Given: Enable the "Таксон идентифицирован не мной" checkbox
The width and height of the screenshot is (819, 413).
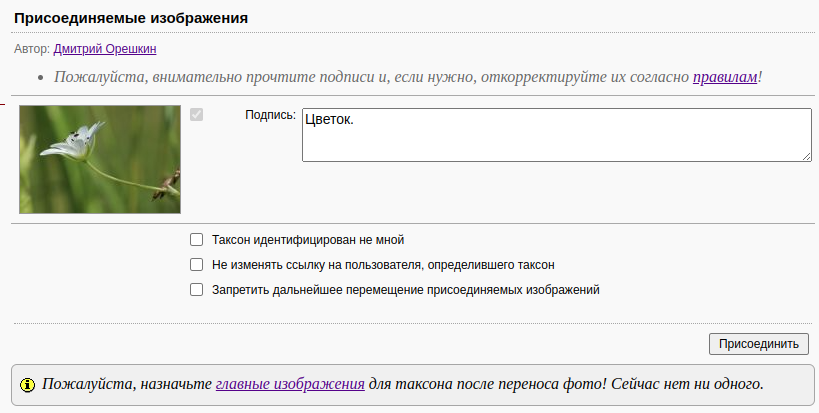Looking at the screenshot, I should tap(196, 240).
